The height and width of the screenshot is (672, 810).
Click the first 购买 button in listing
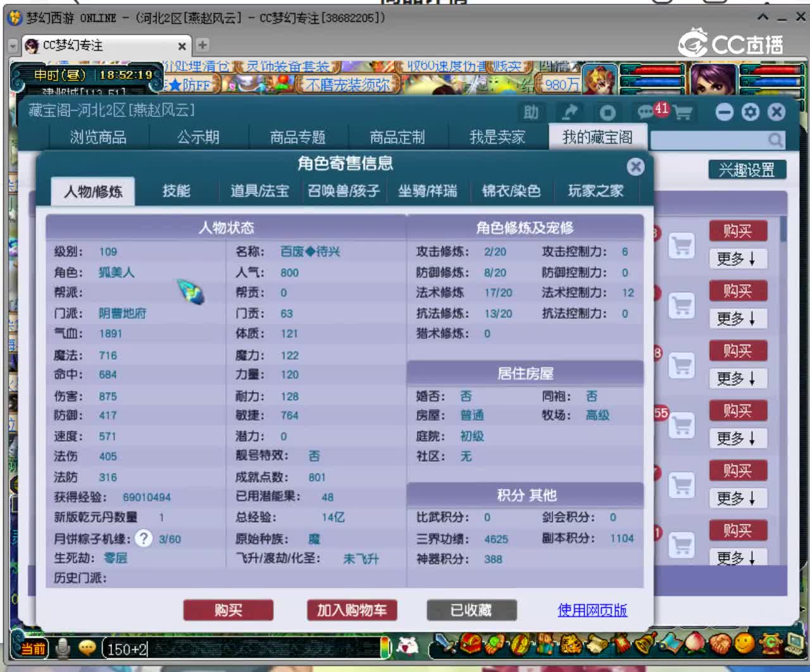click(738, 231)
